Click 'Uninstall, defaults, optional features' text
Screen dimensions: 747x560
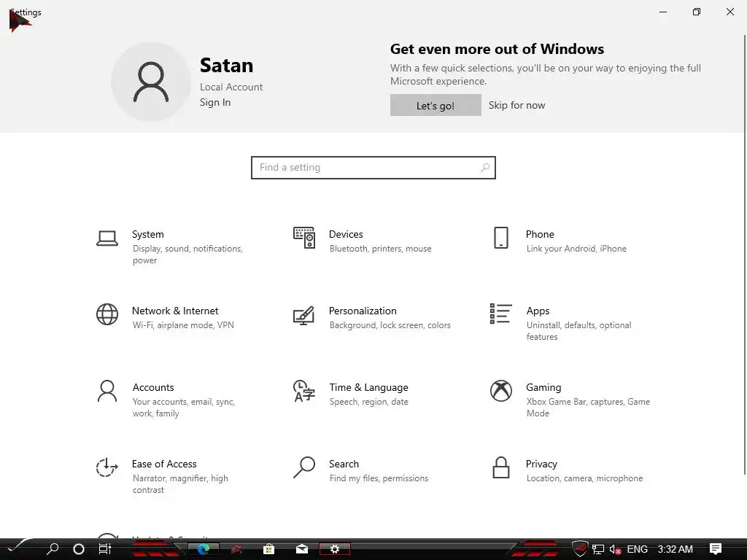pos(578,331)
